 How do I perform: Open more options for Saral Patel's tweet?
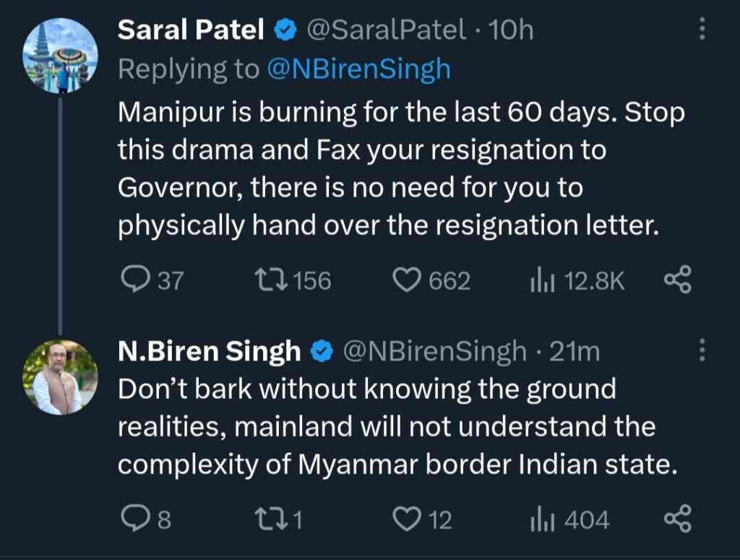point(700,30)
